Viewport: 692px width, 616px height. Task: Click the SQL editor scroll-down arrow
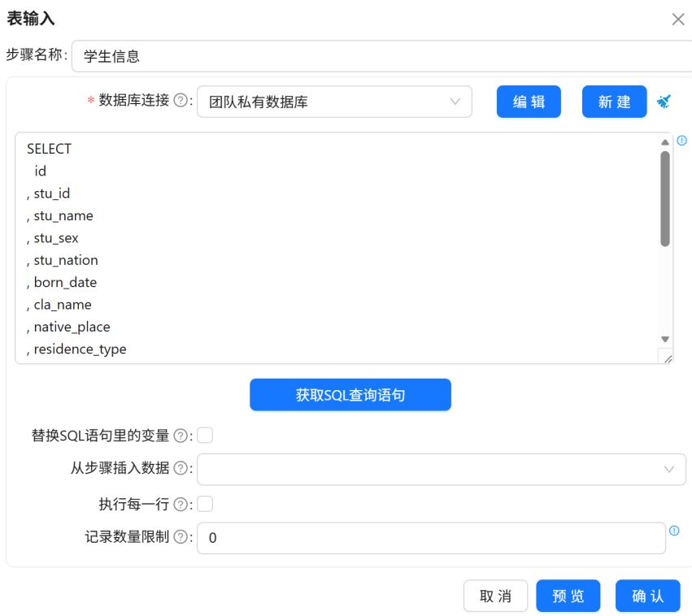click(x=665, y=339)
